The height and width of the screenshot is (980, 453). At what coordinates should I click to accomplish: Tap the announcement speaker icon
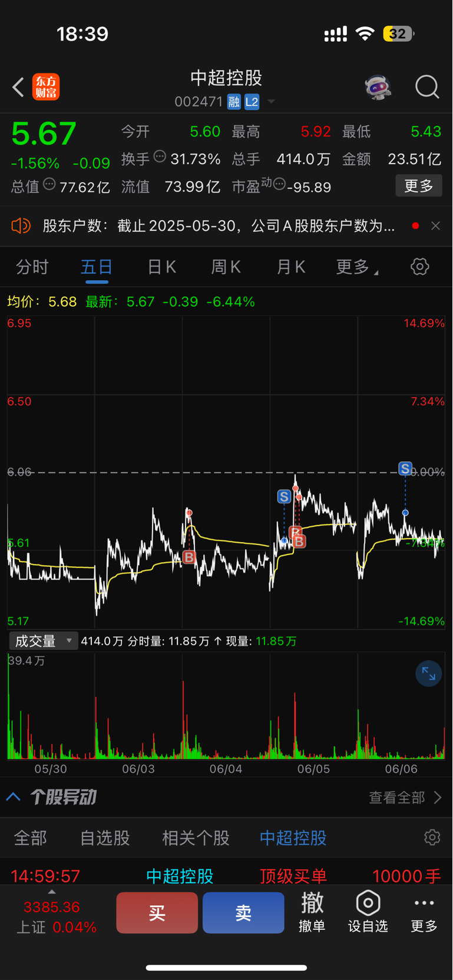(x=21, y=226)
